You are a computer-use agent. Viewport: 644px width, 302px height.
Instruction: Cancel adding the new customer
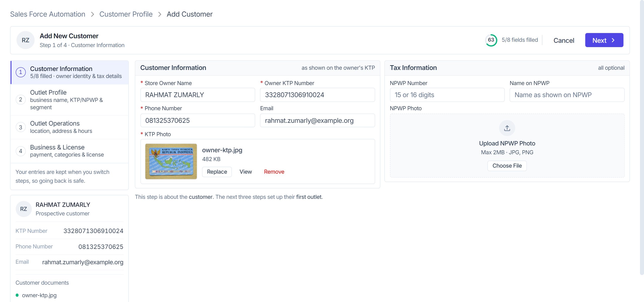pos(564,40)
